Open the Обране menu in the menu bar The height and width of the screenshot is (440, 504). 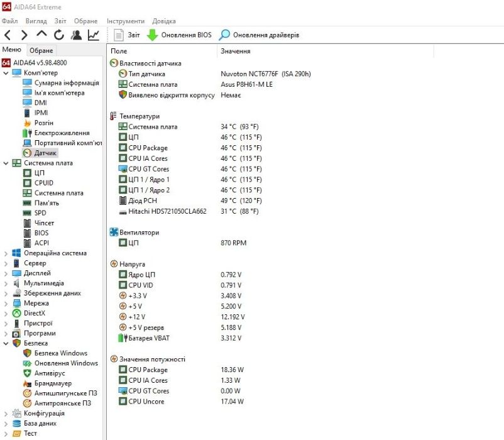(85, 21)
